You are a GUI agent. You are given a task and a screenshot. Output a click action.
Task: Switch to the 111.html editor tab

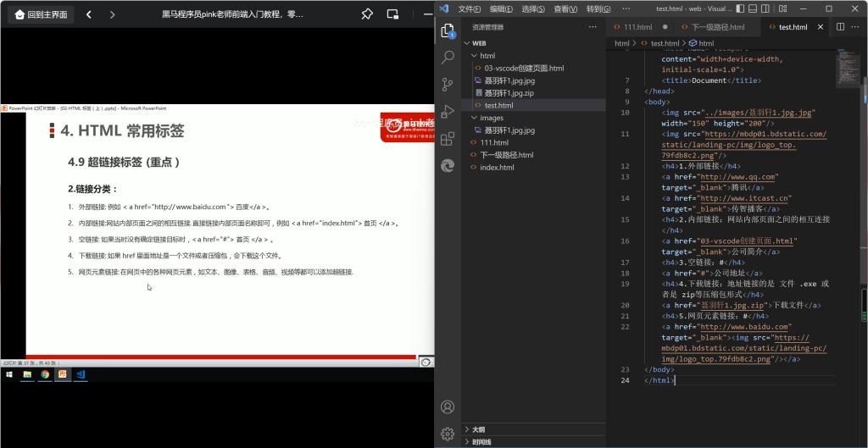[x=637, y=27]
